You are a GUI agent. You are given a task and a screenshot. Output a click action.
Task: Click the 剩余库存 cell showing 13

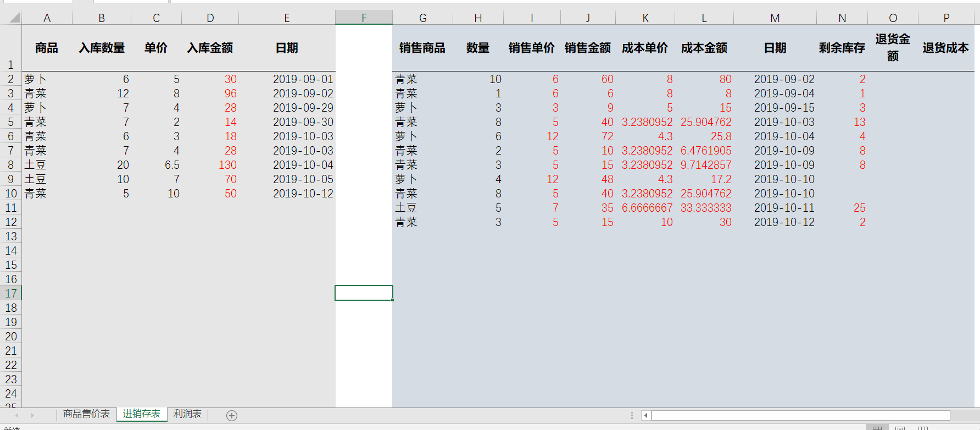842,122
